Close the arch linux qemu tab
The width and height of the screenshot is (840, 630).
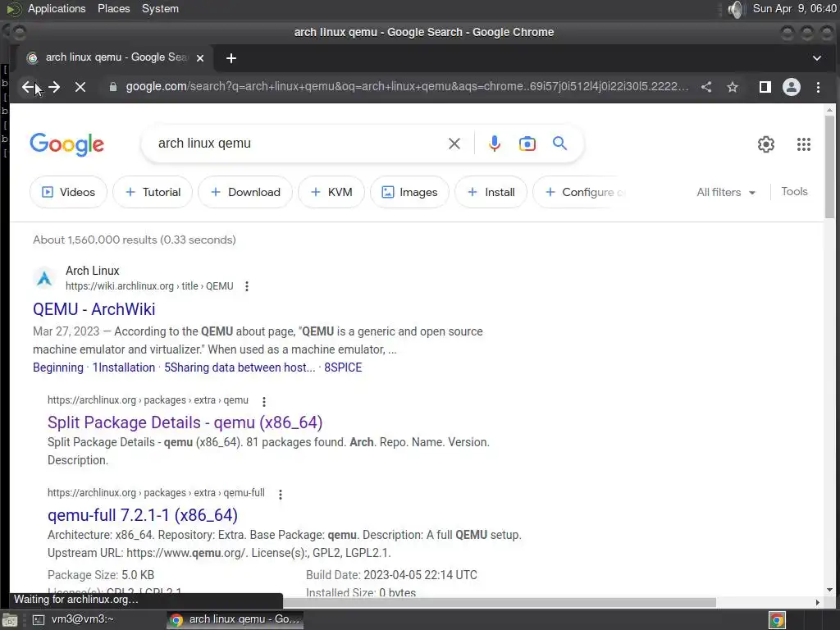[x=200, y=58]
